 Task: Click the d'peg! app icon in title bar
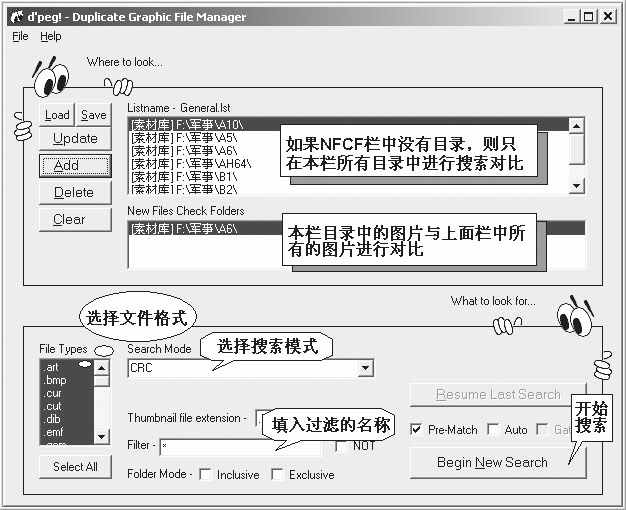pyautogui.click(x=17, y=16)
